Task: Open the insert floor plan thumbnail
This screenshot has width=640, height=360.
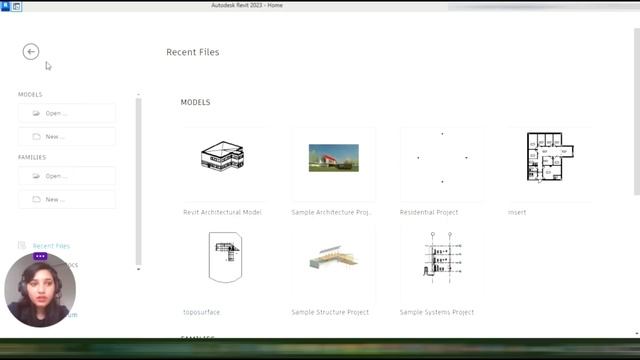Action: [x=550, y=164]
